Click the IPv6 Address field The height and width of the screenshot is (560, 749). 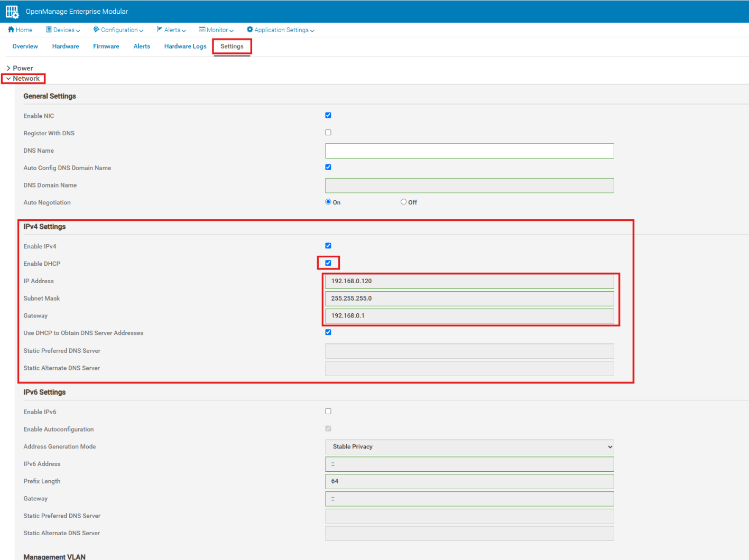click(469, 464)
